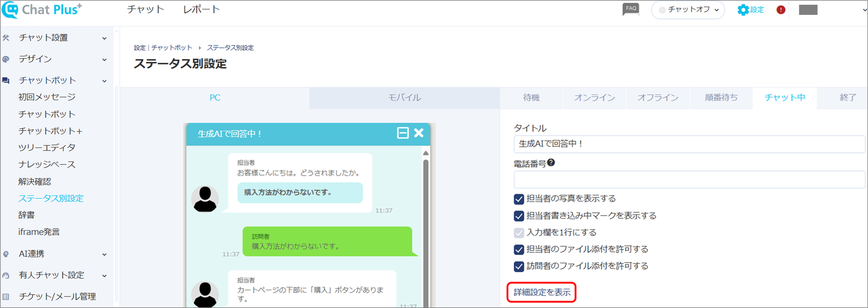Switch to the モバイル tab
This screenshot has width=868, height=308.
(x=404, y=98)
